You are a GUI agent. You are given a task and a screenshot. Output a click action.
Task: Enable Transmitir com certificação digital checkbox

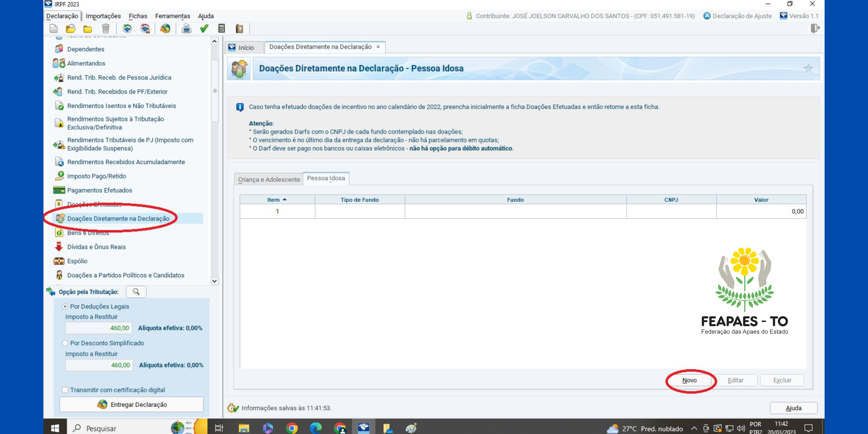pos(65,390)
